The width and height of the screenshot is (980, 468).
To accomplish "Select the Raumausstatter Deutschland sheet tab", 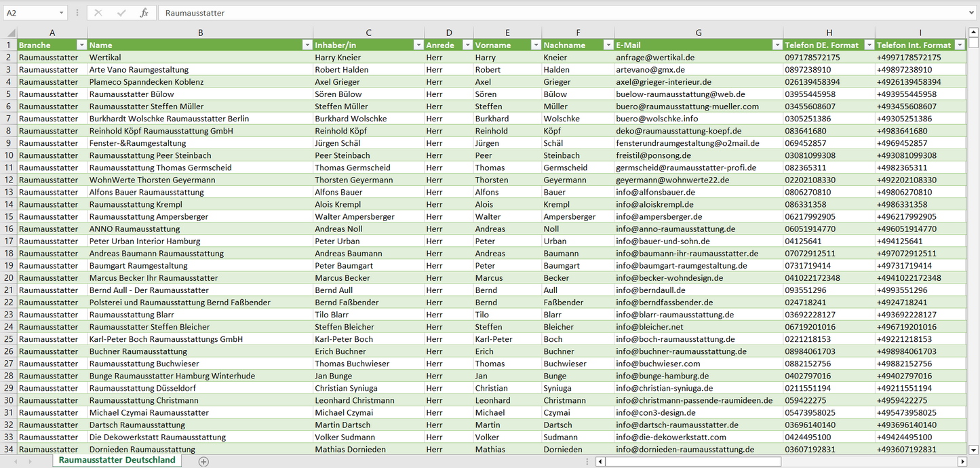I will (x=117, y=460).
